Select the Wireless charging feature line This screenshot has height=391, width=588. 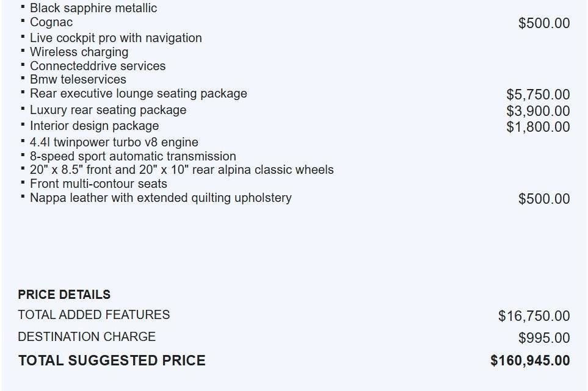(x=79, y=52)
